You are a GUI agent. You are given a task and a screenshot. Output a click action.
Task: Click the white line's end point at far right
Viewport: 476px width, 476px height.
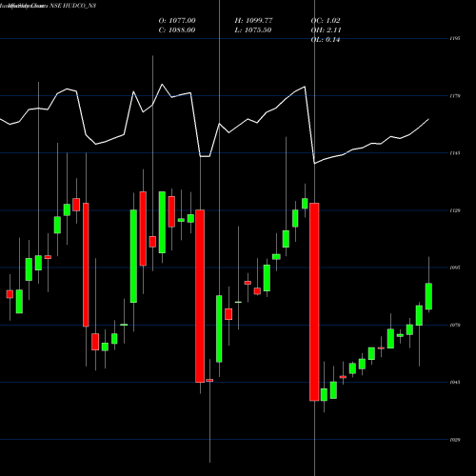pyautogui.click(x=429, y=119)
